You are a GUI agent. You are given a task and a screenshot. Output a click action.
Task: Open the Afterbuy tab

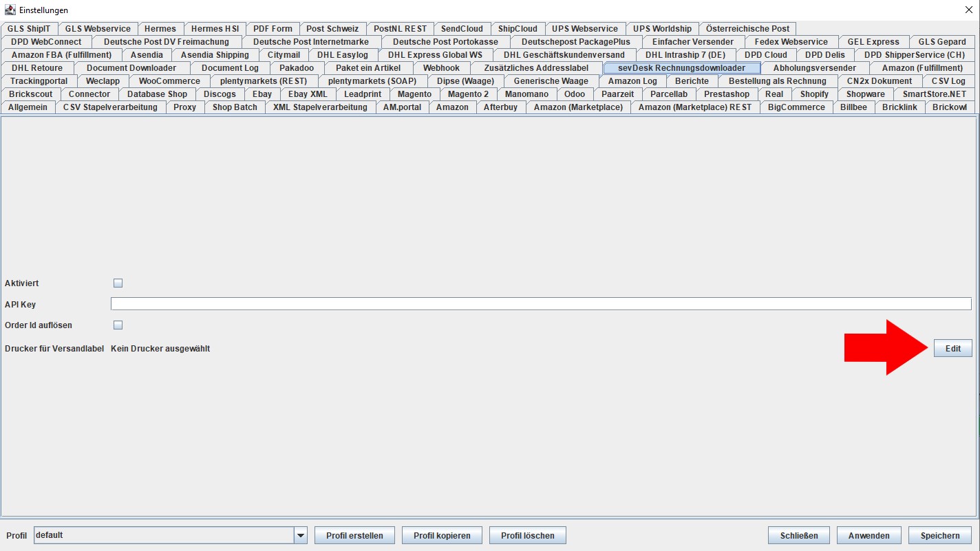(500, 107)
